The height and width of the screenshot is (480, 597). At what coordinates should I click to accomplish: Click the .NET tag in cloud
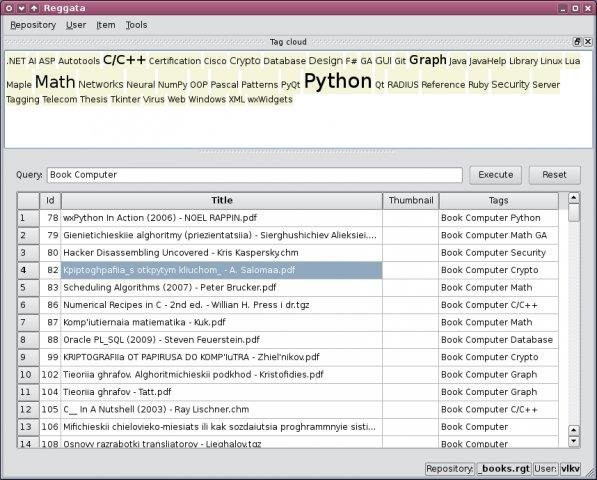[16, 61]
